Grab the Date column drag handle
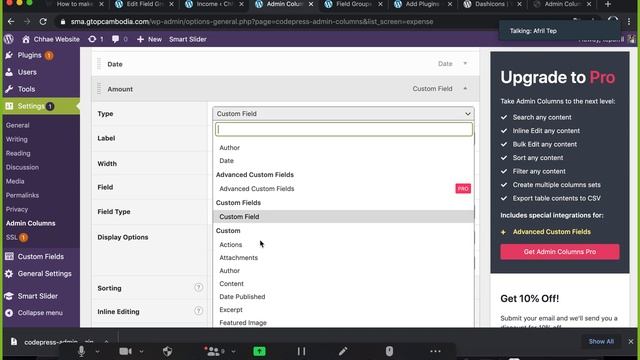 pos(99,64)
